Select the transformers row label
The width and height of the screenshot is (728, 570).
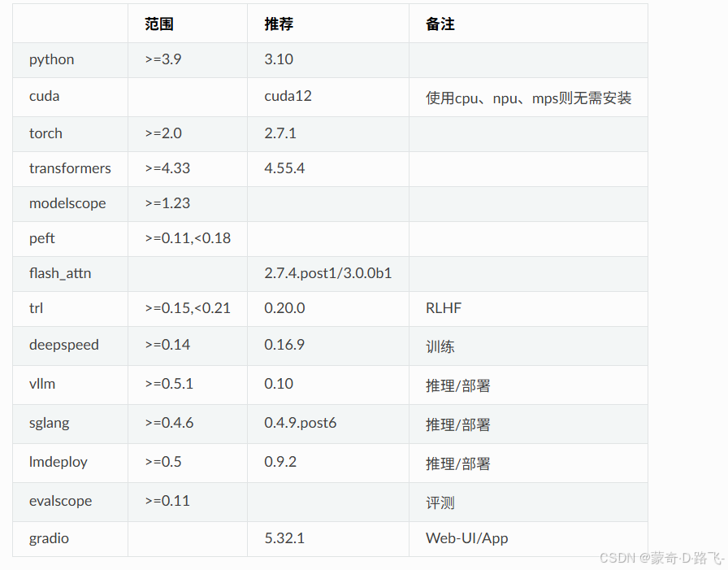[x=70, y=168]
